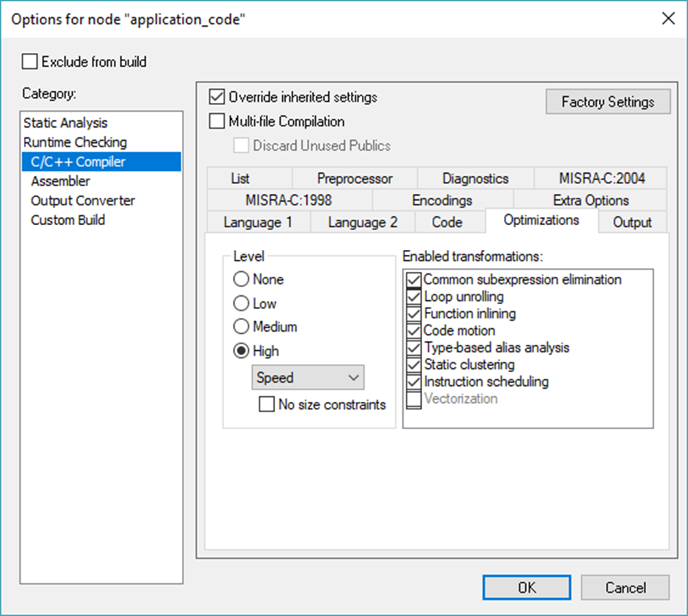
Task: Disable Function inlining transformation
Action: click(413, 314)
